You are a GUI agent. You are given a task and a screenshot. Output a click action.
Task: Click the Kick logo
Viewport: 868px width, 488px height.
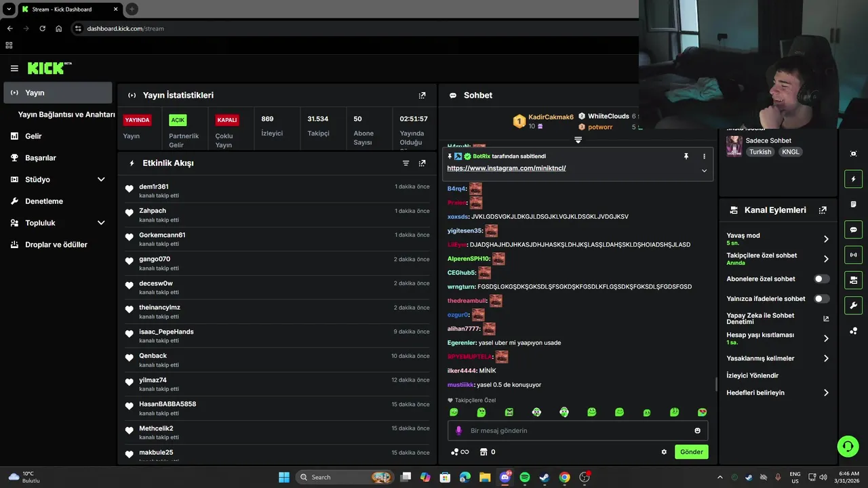pyautogui.click(x=49, y=68)
